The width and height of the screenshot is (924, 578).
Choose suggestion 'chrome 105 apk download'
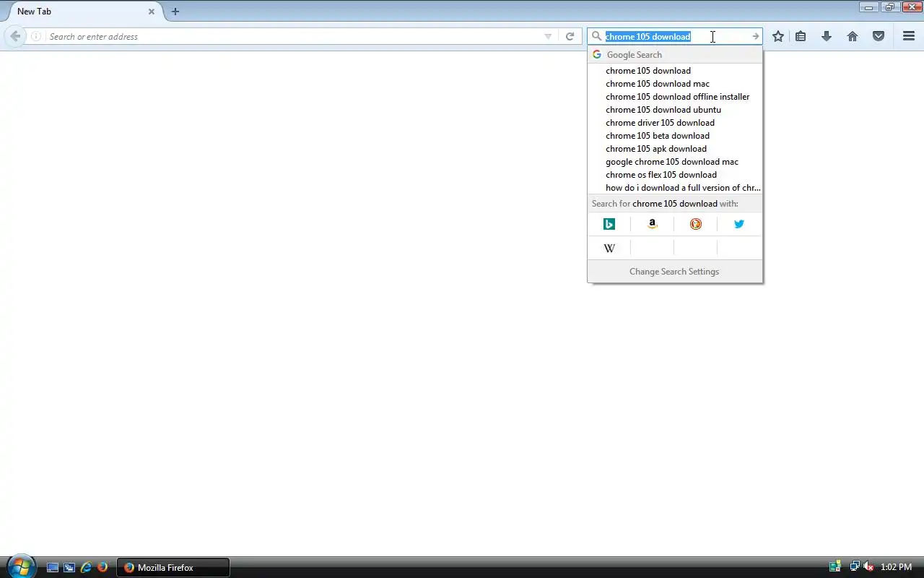click(675, 149)
